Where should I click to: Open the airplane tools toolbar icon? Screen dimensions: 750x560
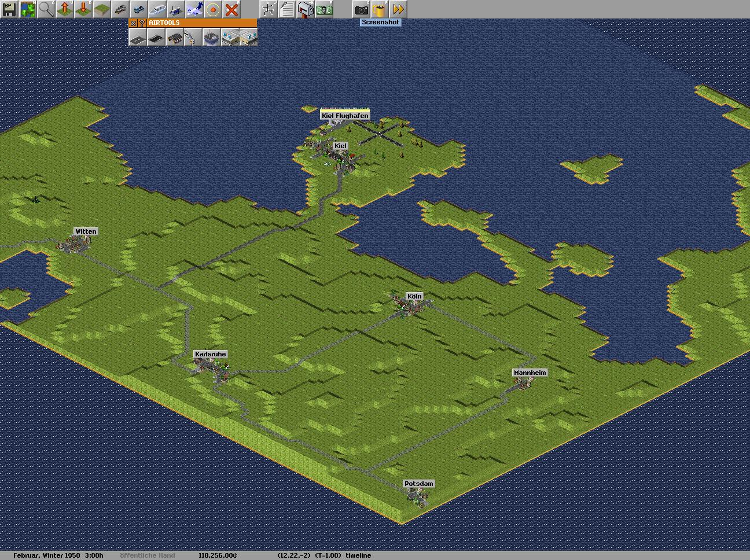[x=194, y=9]
